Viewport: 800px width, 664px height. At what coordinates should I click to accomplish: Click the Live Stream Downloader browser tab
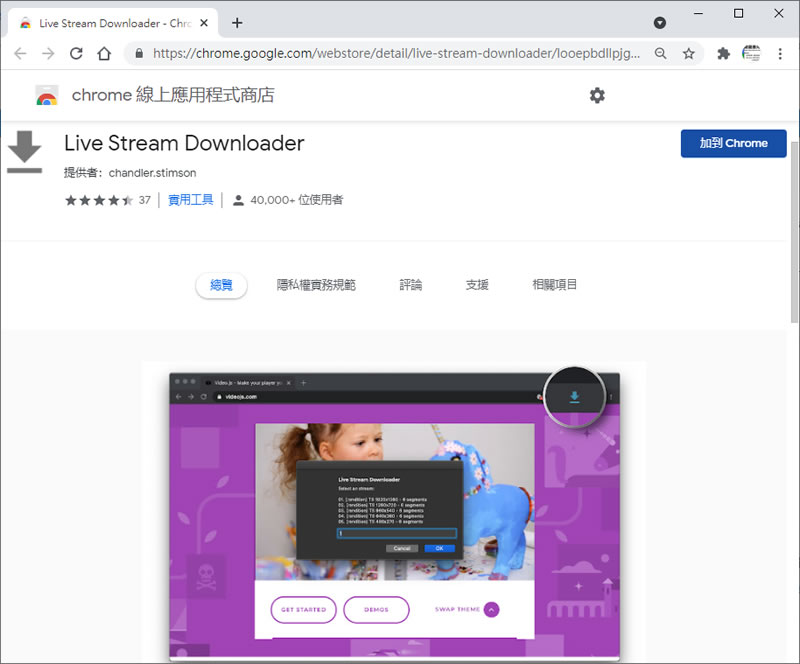tap(113, 23)
